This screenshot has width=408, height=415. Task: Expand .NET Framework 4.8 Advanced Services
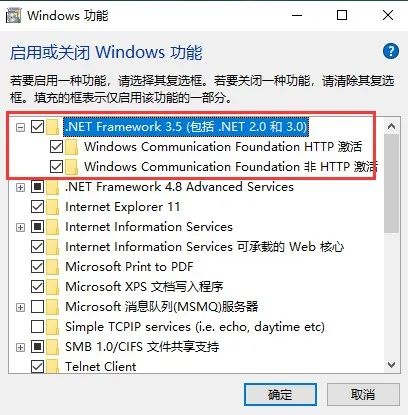tap(20, 187)
